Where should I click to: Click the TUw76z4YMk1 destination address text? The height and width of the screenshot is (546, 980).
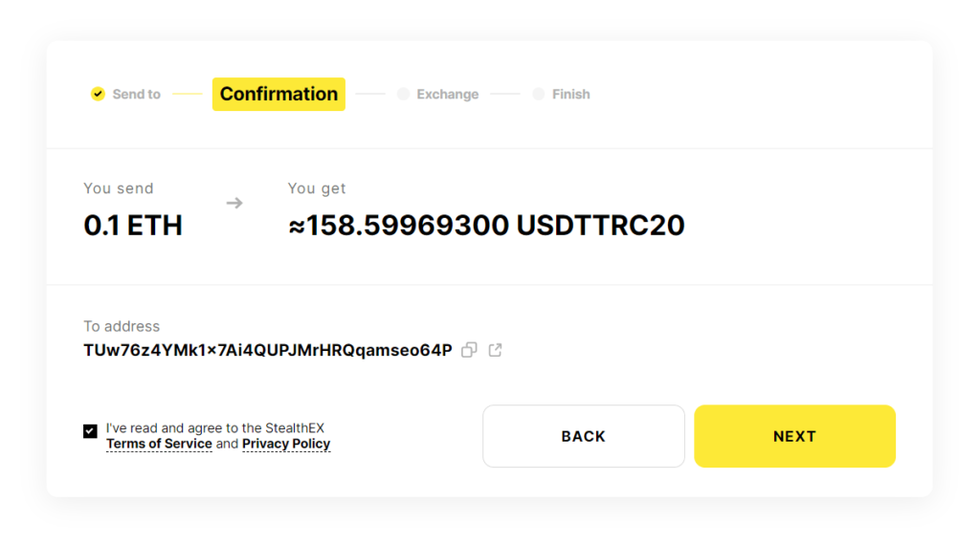pyautogui.click(x=268, y=350)
